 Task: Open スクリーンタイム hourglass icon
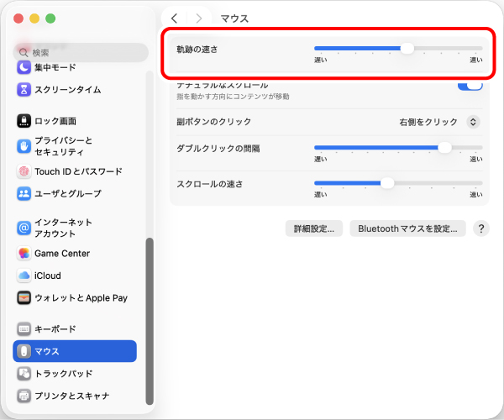[24, 90]
